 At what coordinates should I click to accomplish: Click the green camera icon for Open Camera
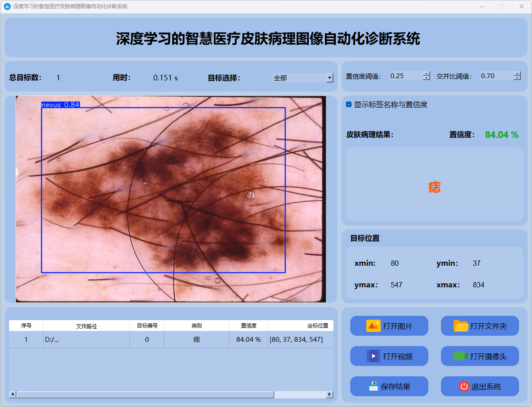coord(461,356)
